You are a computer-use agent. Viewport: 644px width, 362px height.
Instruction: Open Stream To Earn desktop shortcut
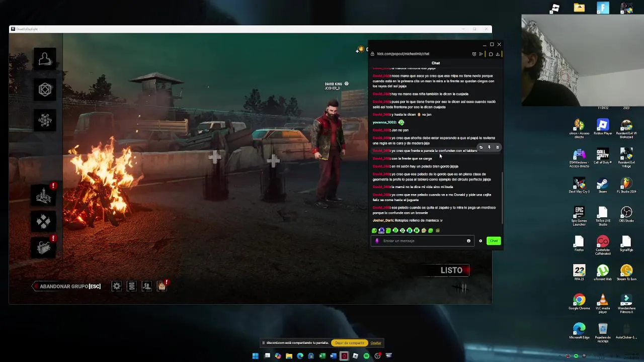[x=626, y=273]
